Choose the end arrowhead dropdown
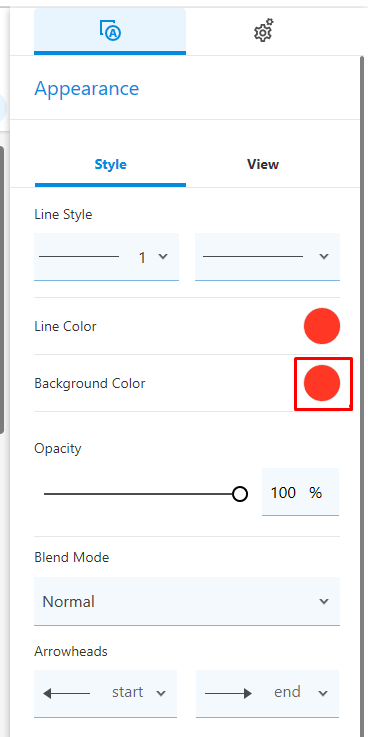The width and height of the screenshot is (368, 737). tap(267, 694)
